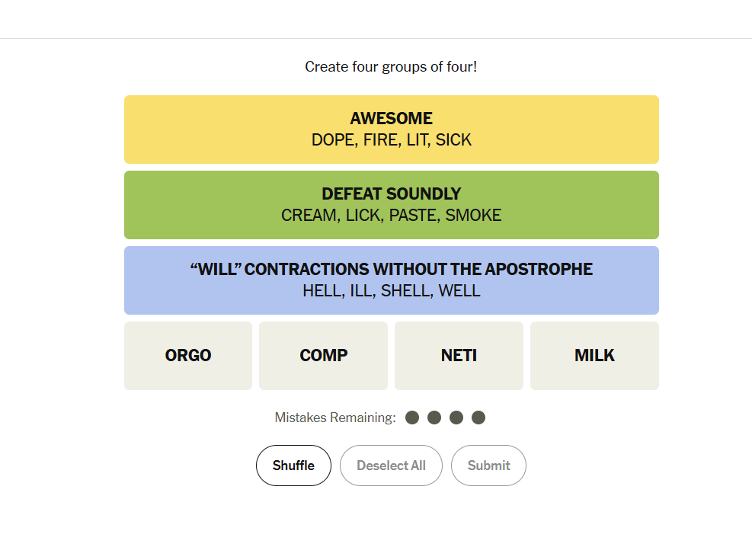
Task: Click the 'Mistakes Remaining:' label
Action: 335,418
